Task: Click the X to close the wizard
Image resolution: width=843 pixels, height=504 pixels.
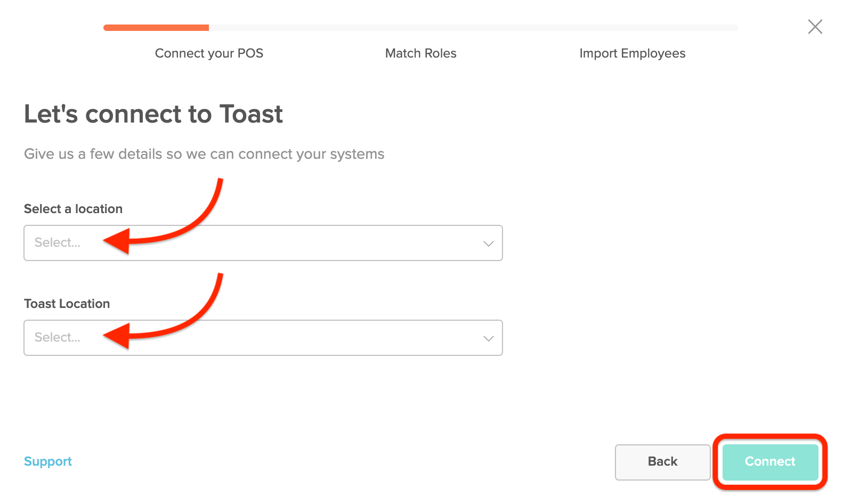Action: 815,27
